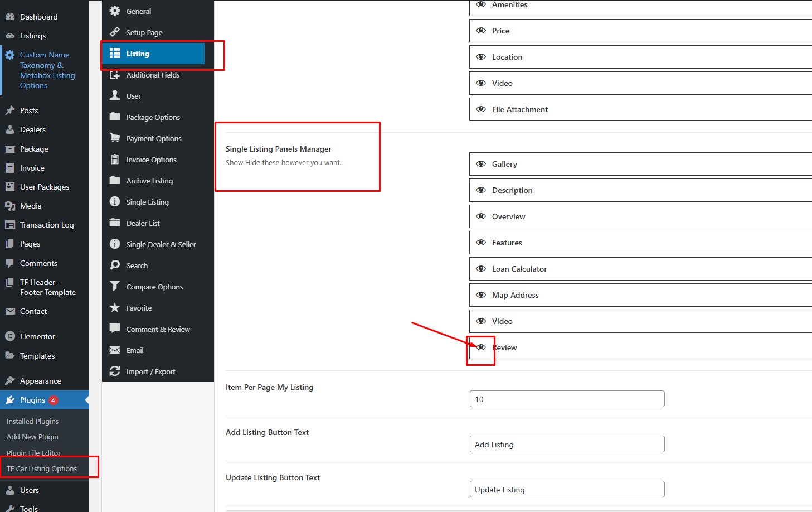
Task: Click the Favorite star icon
Action: click(115, 307)
